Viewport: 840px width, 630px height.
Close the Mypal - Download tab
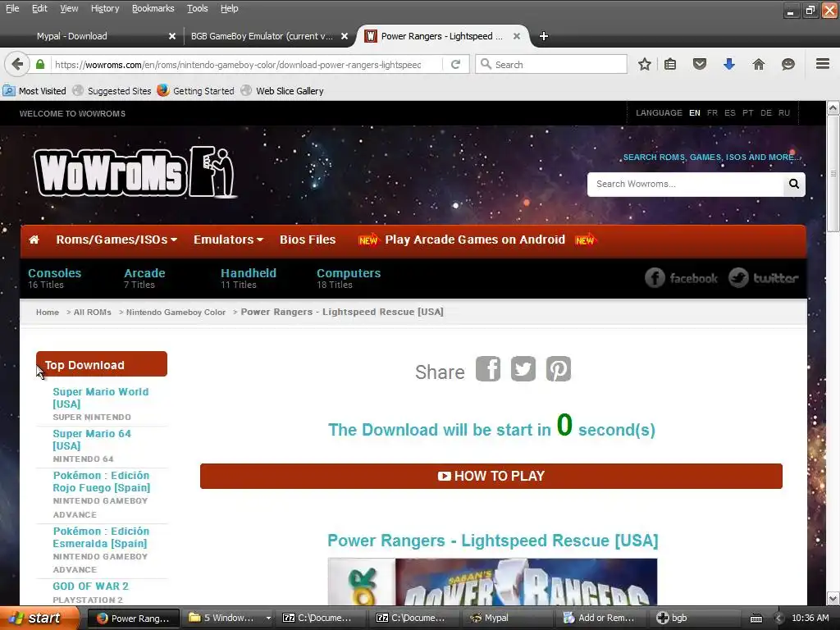click(x=172, y=36)
